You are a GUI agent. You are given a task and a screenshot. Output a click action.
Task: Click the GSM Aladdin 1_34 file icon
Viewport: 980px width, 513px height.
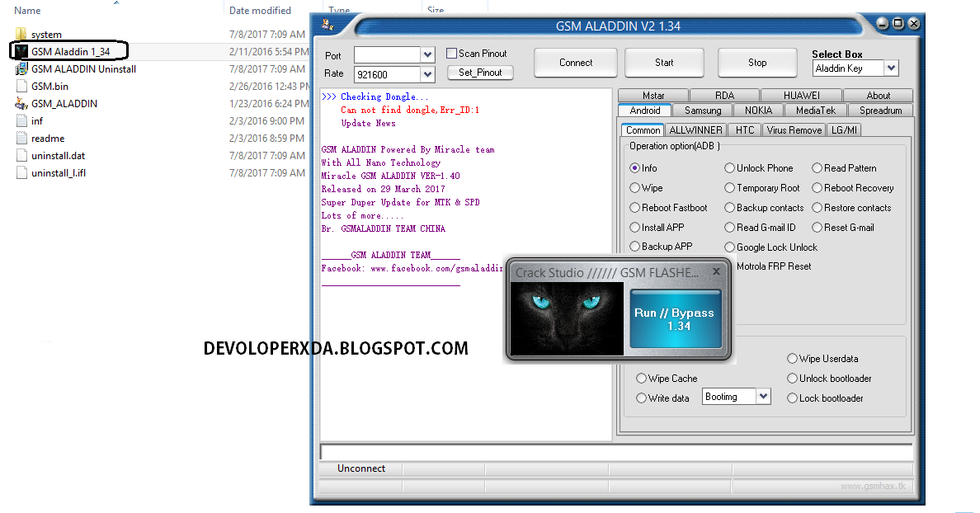tap(21, 51)
